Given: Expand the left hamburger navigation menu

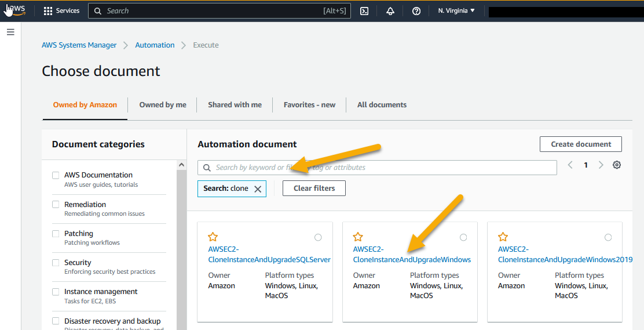Looking at the screenshot, I should pyautogui.click(x=10, y=32).
